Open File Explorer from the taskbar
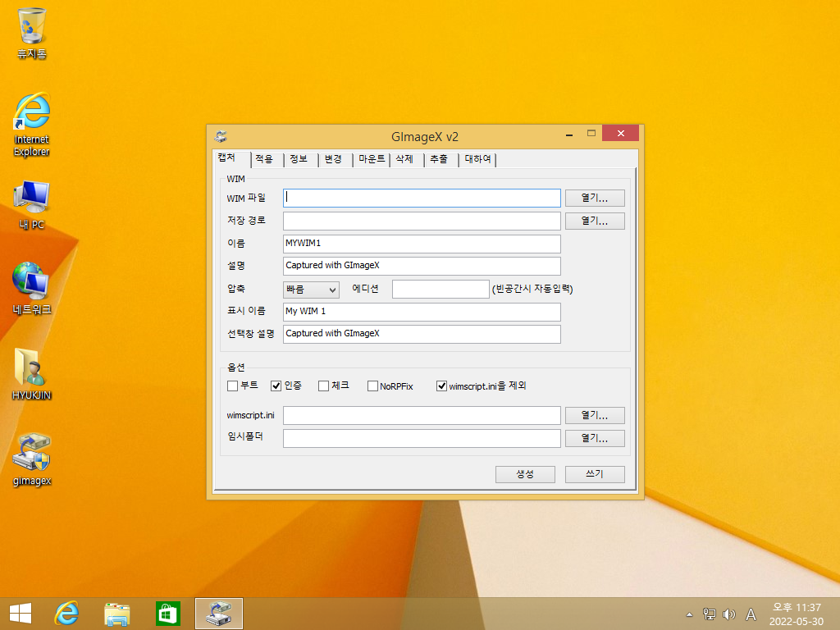840x630 pixels. (116, 614)
